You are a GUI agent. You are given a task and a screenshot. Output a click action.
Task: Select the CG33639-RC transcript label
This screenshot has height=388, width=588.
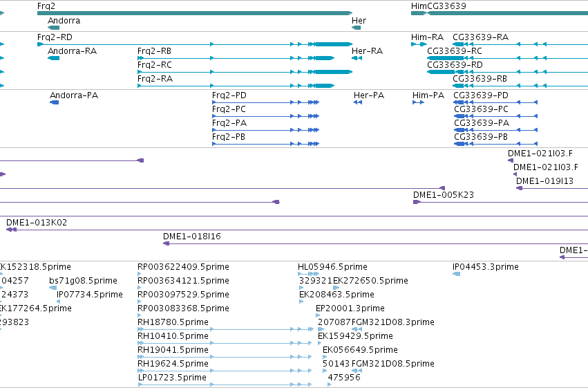click(455, 51)
